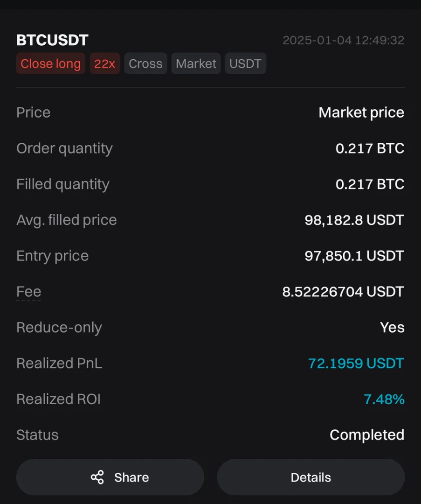Tap the Realized ROI value 7.48%
Screen dimensions: 421x504
384,399
